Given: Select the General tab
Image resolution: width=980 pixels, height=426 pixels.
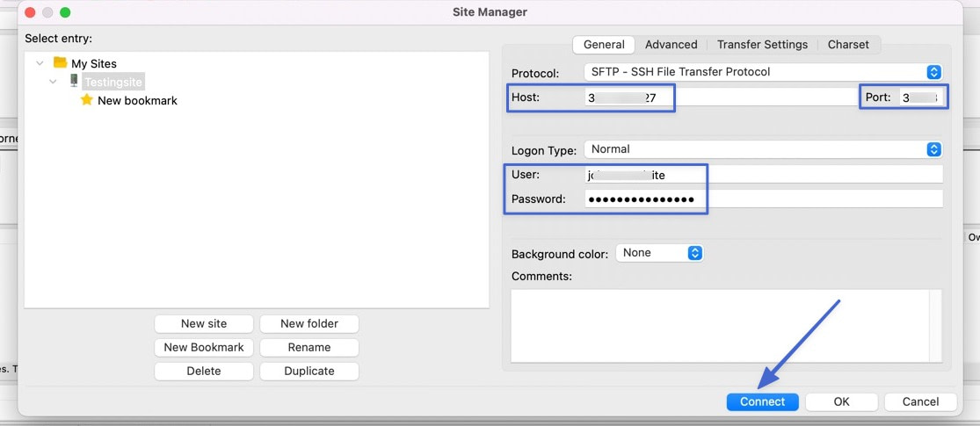Looking at the screenshot, I should [x=604, y=45].
